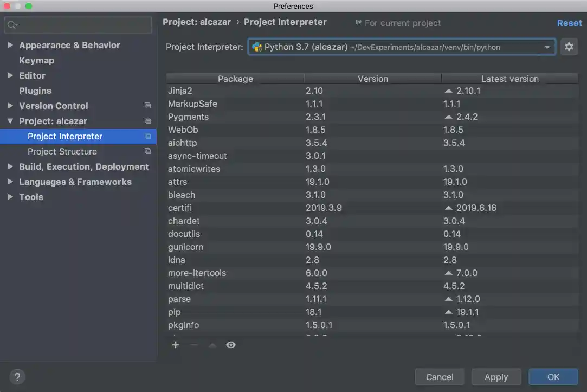This screenshot has width=587, height=392.
Task: Click the scheme icon next to For current project
Action: [x=359, y=23]
